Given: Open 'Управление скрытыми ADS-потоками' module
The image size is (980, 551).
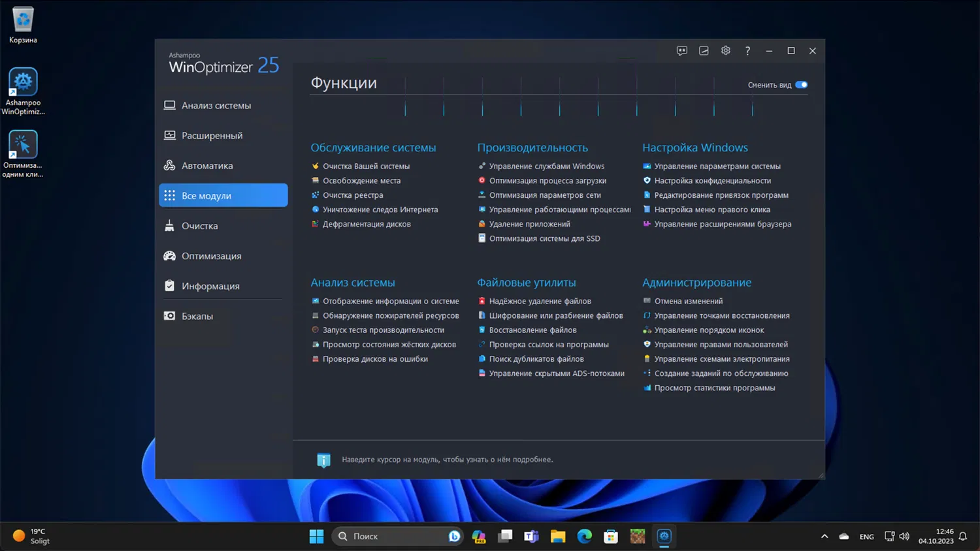Looking at the screenshot, I should pyautogui.click(x=557, y=373).
